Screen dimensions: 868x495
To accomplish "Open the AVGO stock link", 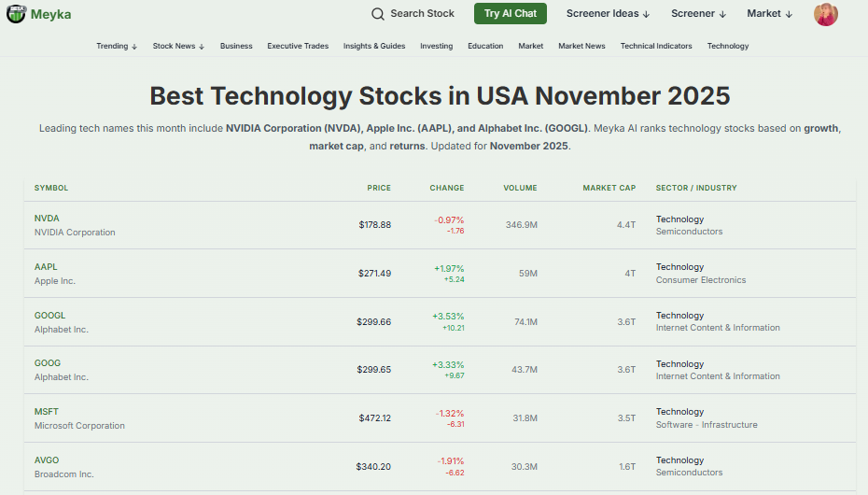I will pyautogui.click(x=47, y=460).
